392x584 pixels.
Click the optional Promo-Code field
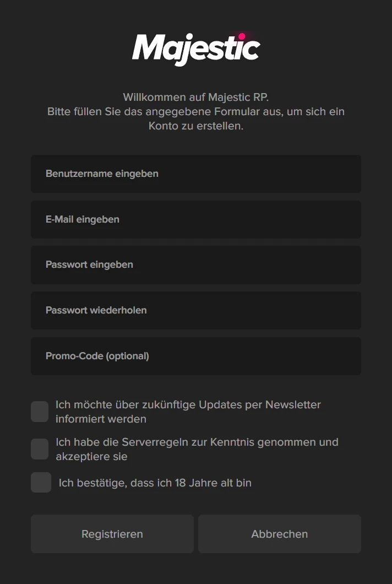click(196, 356)
